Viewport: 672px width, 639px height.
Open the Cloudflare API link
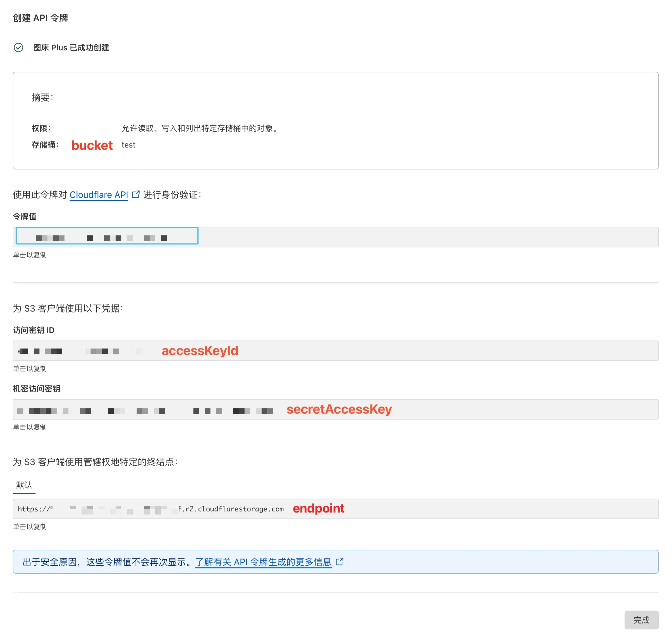click(x=99, y=195)
